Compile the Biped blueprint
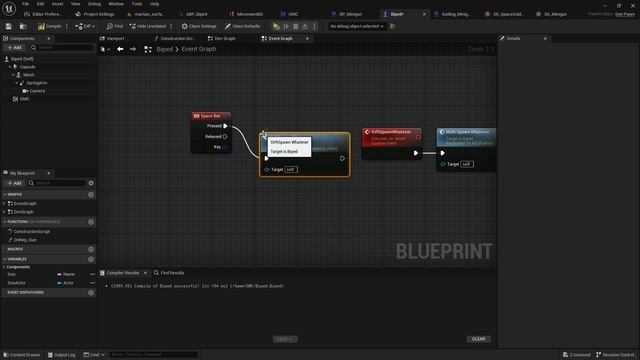This screenshot has width=640, height=360. click(x=49, y=26)
